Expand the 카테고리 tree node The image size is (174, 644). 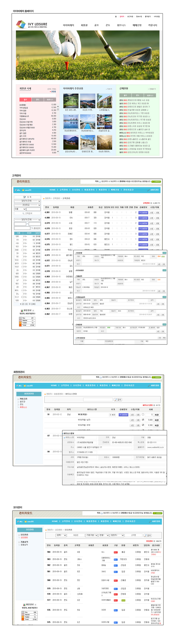[x=18, y=399]
